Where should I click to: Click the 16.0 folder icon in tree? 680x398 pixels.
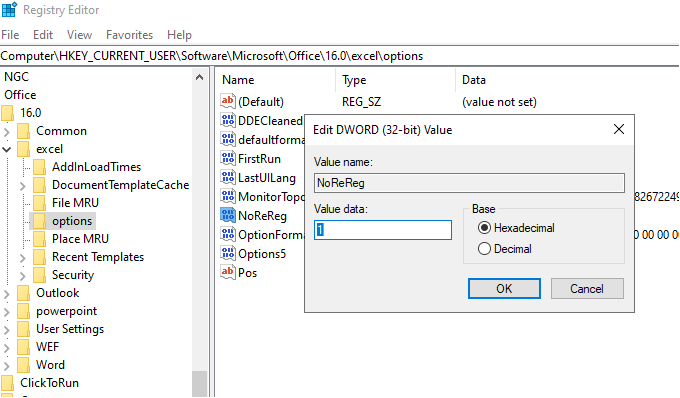8,113
